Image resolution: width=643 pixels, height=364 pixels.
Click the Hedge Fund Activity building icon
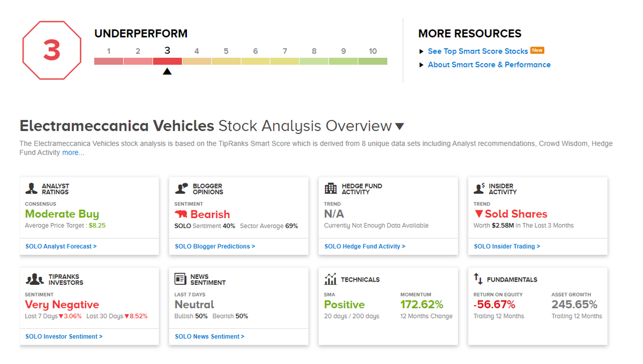coord(331,188)
